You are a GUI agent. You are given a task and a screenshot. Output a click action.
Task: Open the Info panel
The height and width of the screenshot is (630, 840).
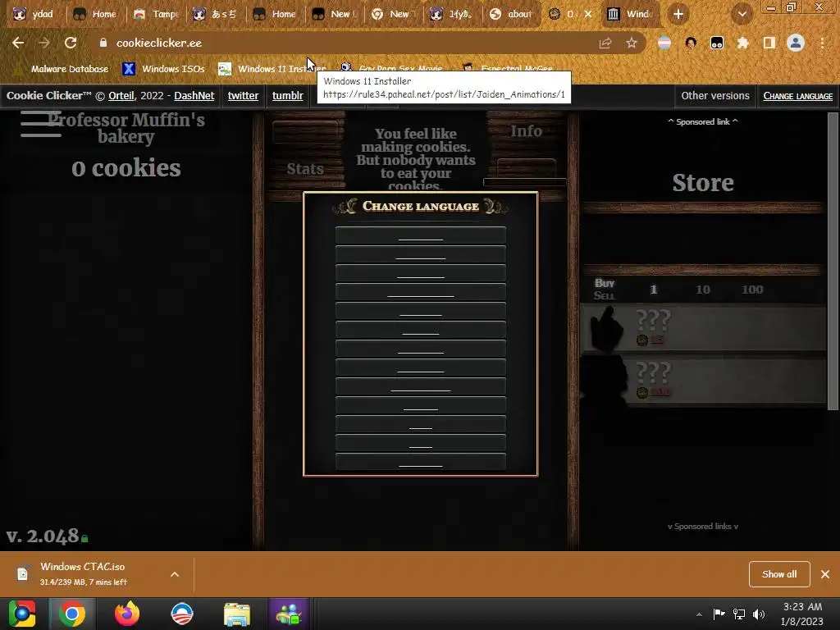coord(526,131)
